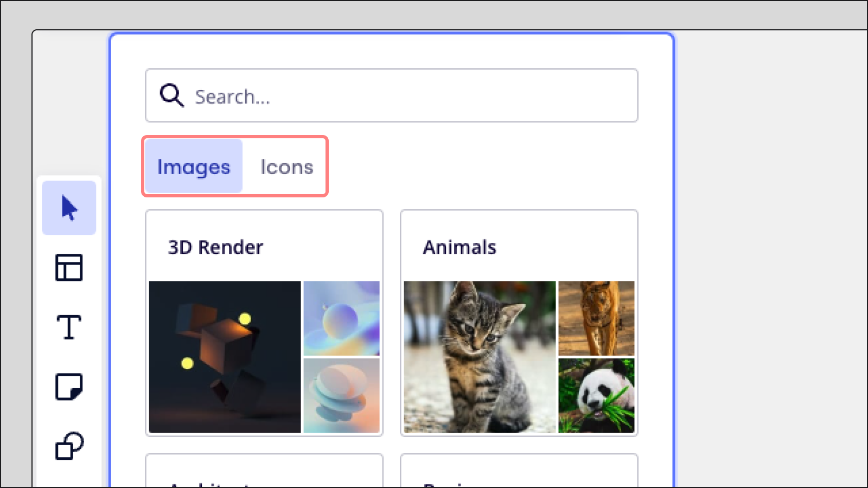868x488 pixels.
Task: Click the Animals category title text
Action: click(x=459, y=247)
